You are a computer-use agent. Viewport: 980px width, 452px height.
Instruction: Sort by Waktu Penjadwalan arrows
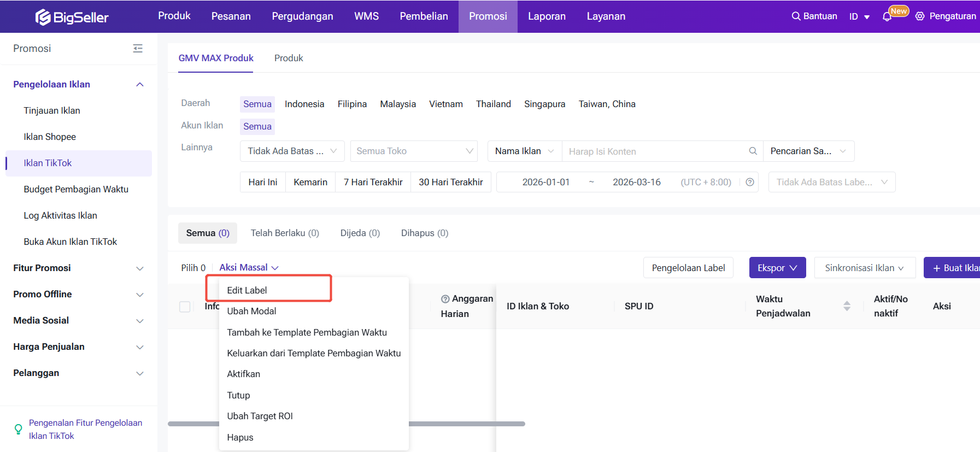(x=847, y=306)
